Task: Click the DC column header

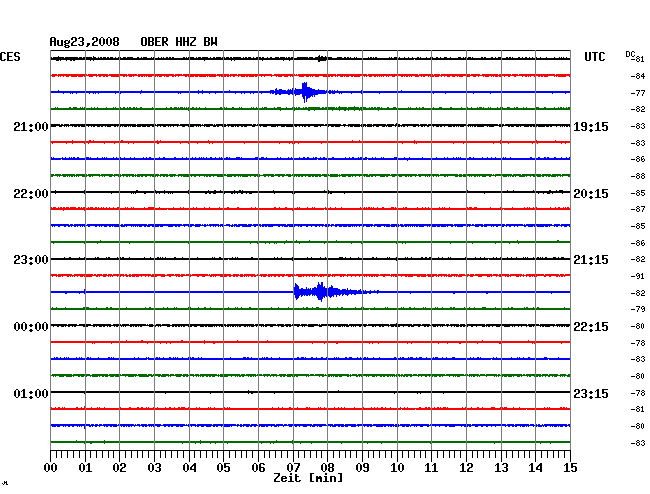Action: (x=630, y=54)
